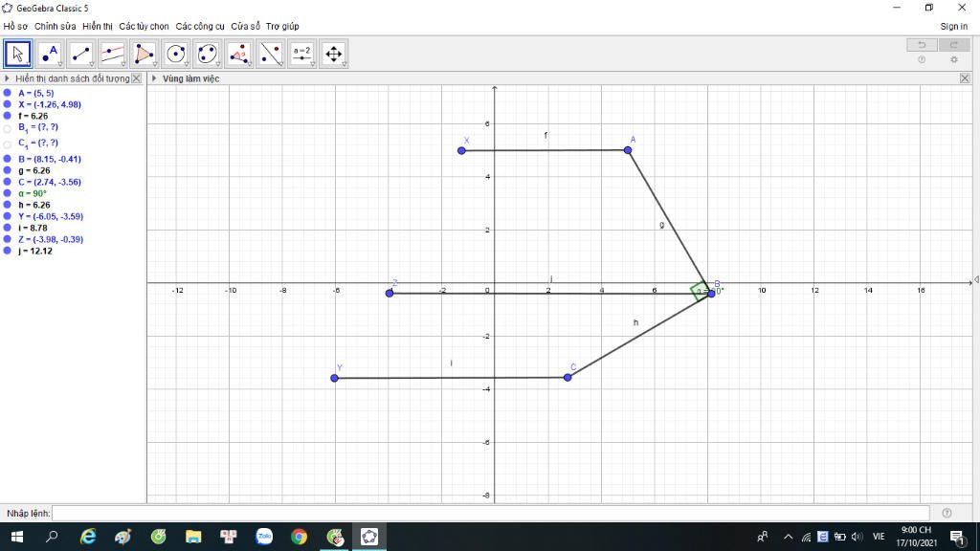Image resolution: width=980 pixels, height=551 pixels.
Task: Toggle visibility of segment j = 12.12
Action: coord(8,251)
